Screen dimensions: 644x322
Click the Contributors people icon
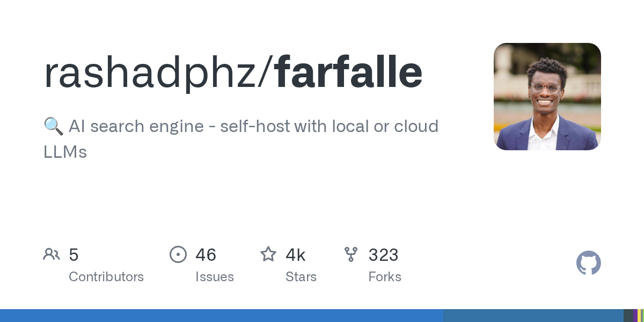tap(52, 254)
